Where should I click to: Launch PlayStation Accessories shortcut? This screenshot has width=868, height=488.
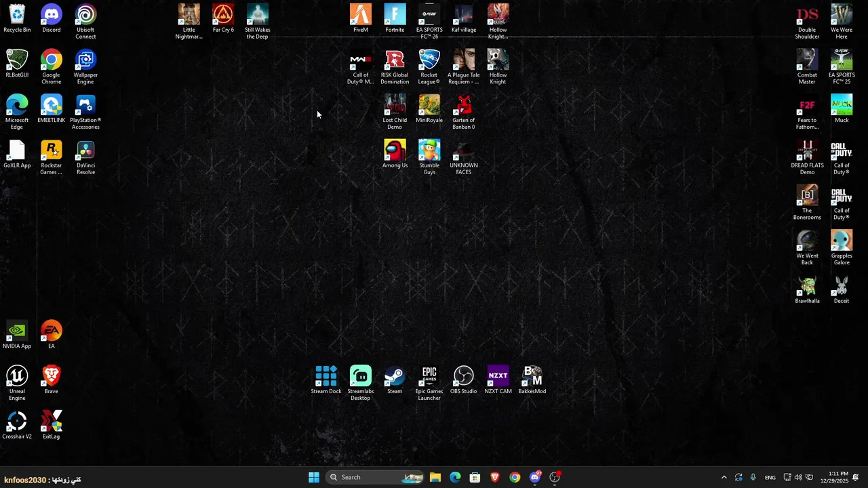click(85, 113)
